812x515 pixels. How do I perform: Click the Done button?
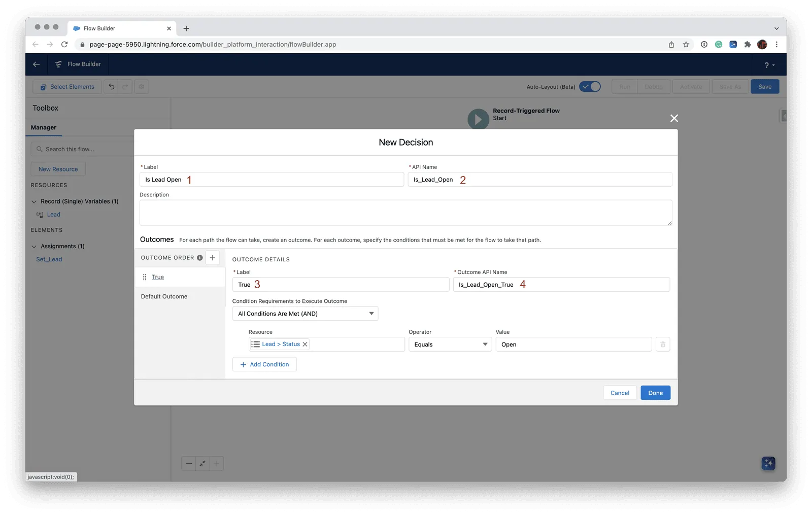coord(655,393)
